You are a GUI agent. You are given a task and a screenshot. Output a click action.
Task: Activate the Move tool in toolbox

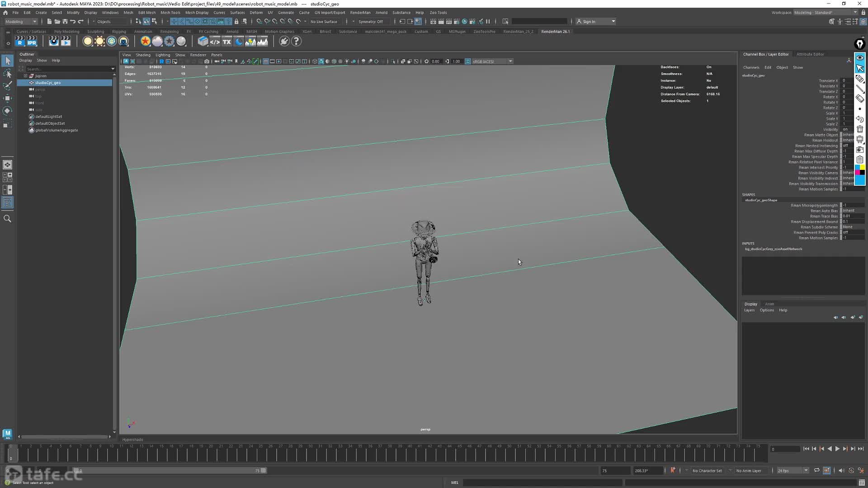(x=8, y=98)
